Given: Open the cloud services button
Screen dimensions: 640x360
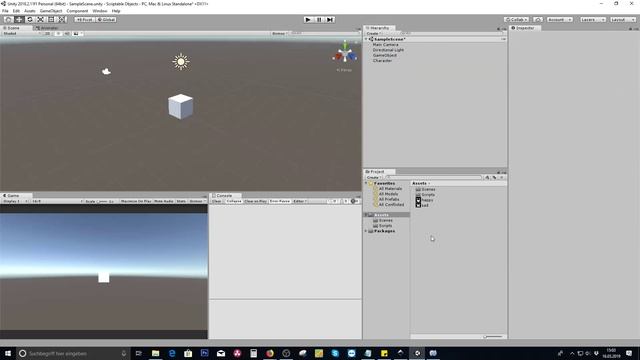Looking at the screenshot, I should point(538,20).
